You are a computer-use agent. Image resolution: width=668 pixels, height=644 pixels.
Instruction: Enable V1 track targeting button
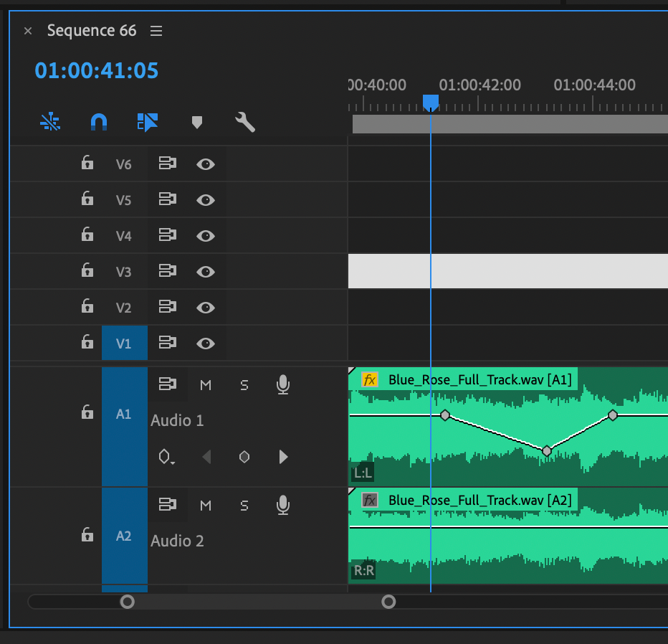point(123,343)
